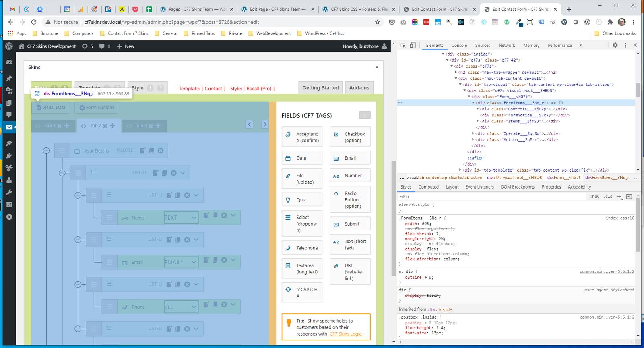644x348 pixels.
Task: Open the EMAIL* field type dropdown
Action: click(x=181, y=262)
